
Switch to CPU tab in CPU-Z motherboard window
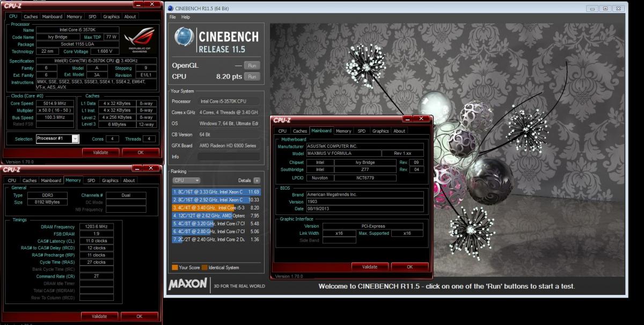point(282,131)
